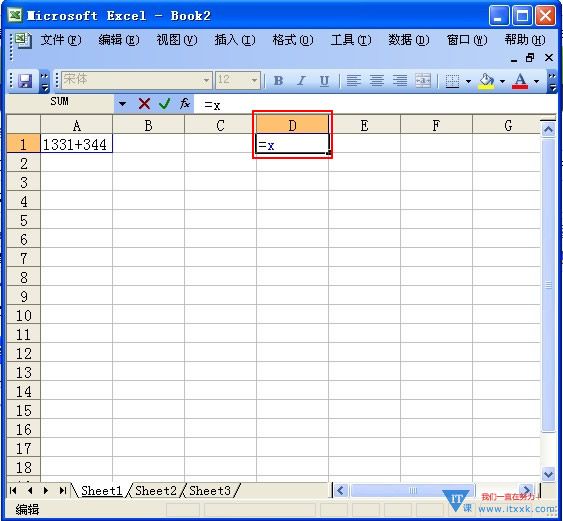Viewport: 563px width, 521px height.
Task: Apply the borders icon
Action: 452,81
